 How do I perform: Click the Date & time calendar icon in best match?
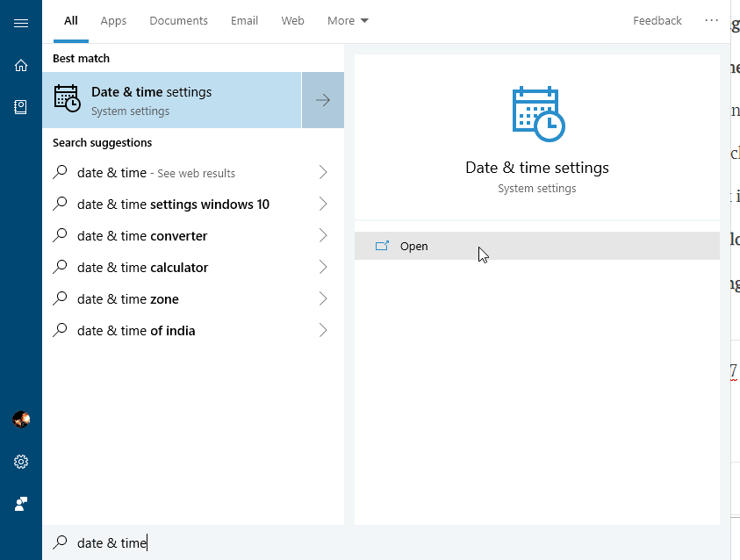[67, 98]
